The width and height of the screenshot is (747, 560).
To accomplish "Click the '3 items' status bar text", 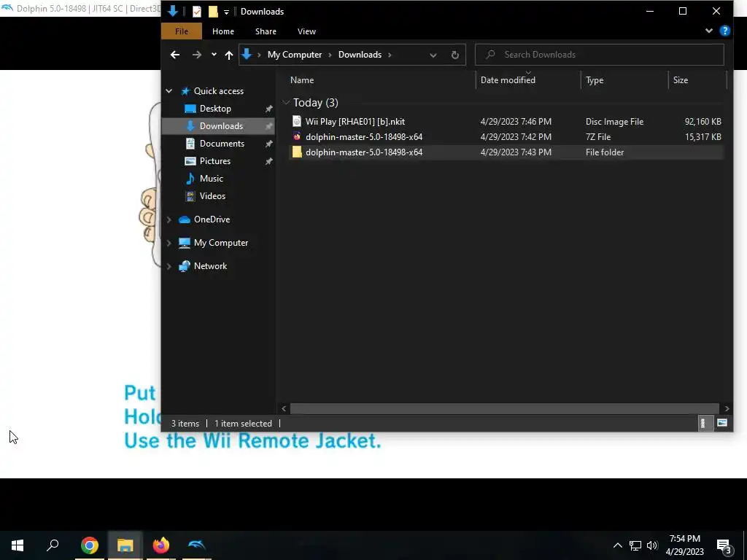I will pyautogui.click(x=185, y=424).
